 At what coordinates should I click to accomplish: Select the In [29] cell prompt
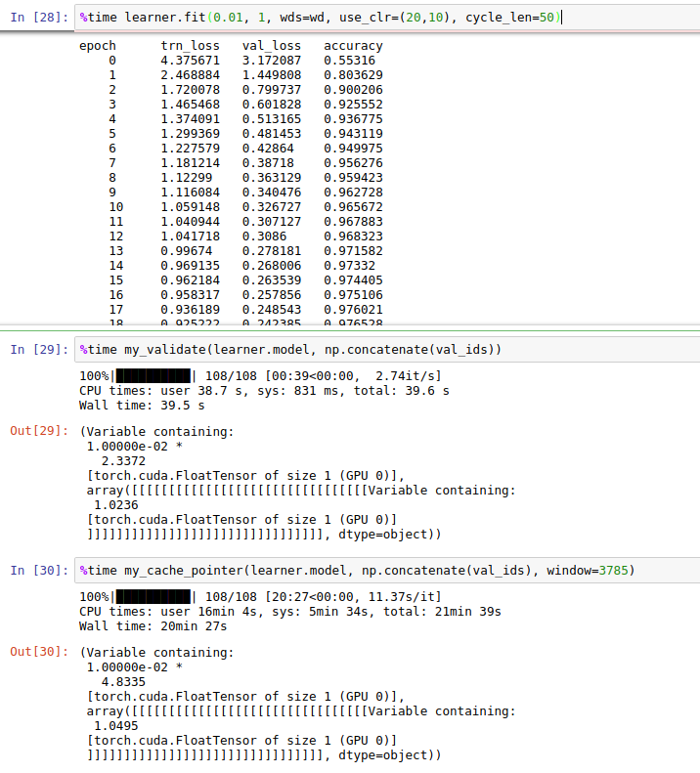pos(37,350)
